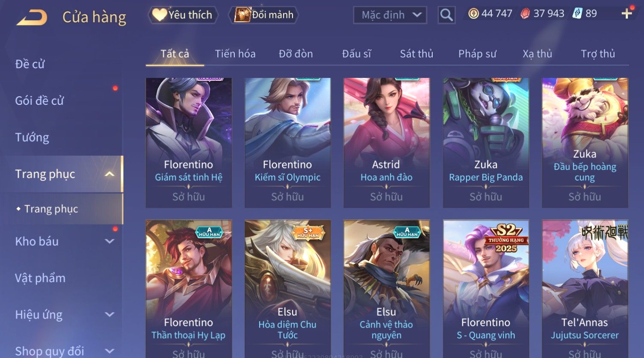Click the gold coin currency icon
Viewport: 644px width, 358px height.
(x=473, y=14)
